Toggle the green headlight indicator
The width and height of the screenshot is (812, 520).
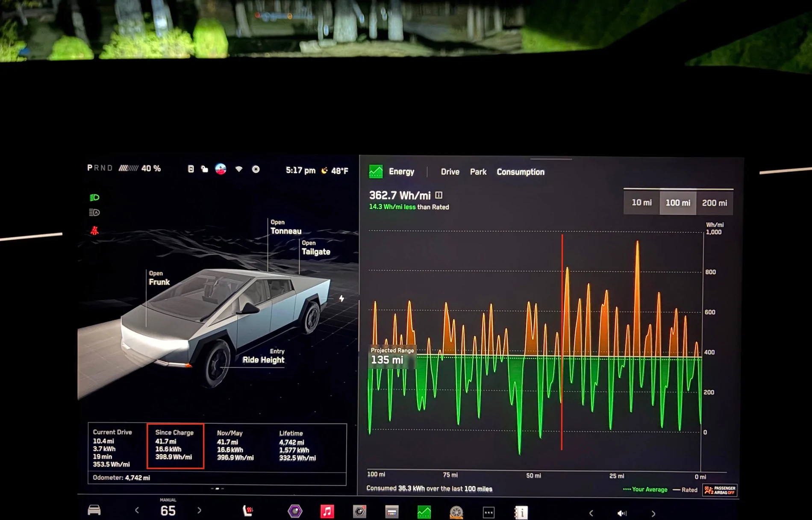coord(94,197)
